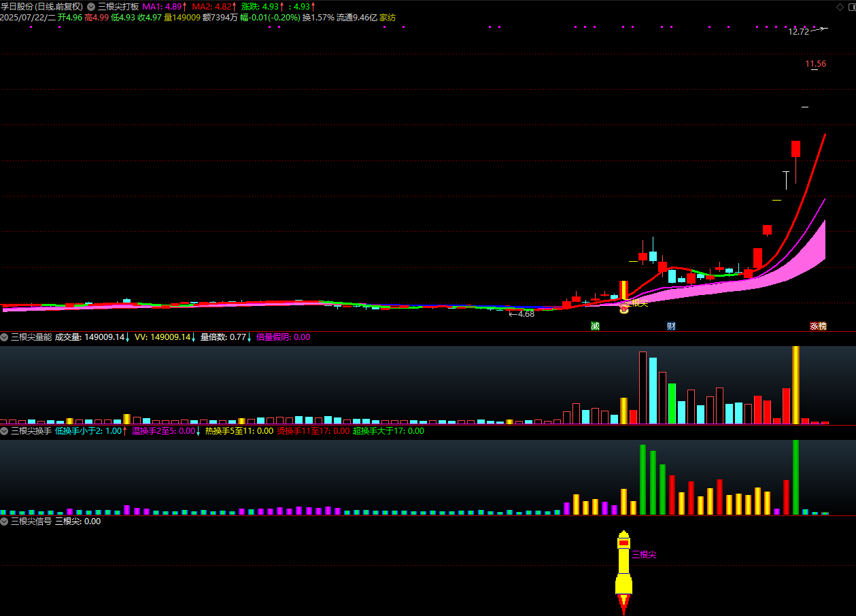The height and width of the screenshot is (616, 856).
Task: Click the 11.56 red price label
Action: click(x=815, y=64)
